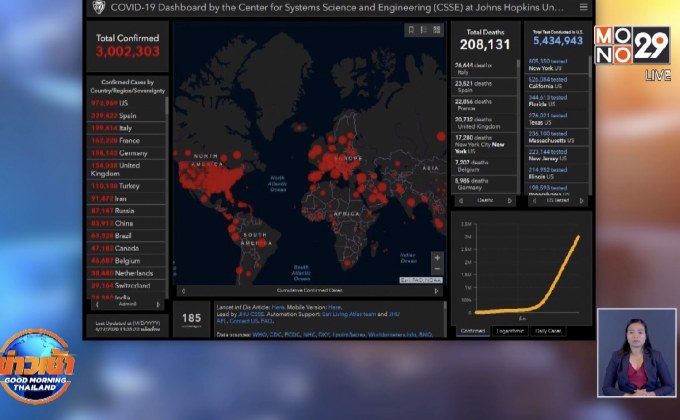
Task: Select United Kingdom deaths row
Action: (484, 123)
